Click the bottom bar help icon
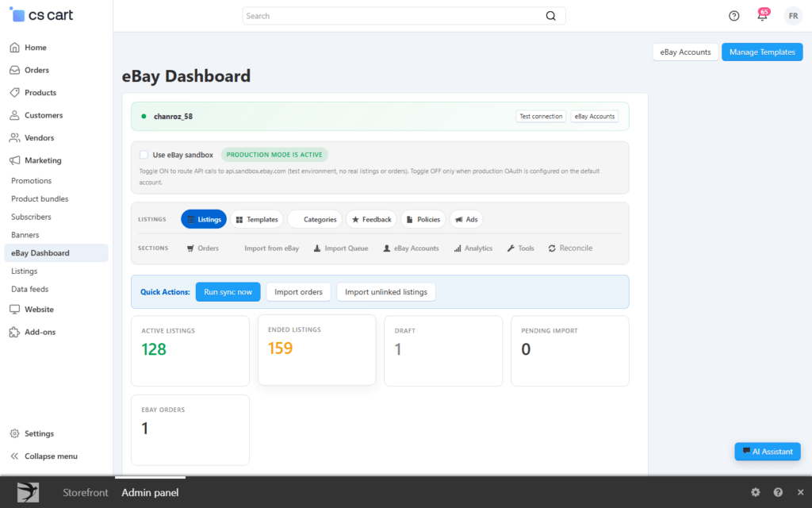Viewport: 812px width, 508px height. click(778, 492)
